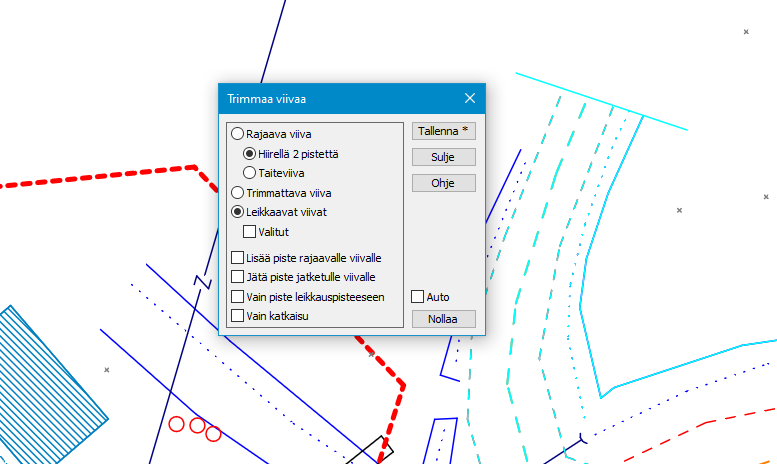Enable the Vain katkaisu checkbox

coord(237,316)
